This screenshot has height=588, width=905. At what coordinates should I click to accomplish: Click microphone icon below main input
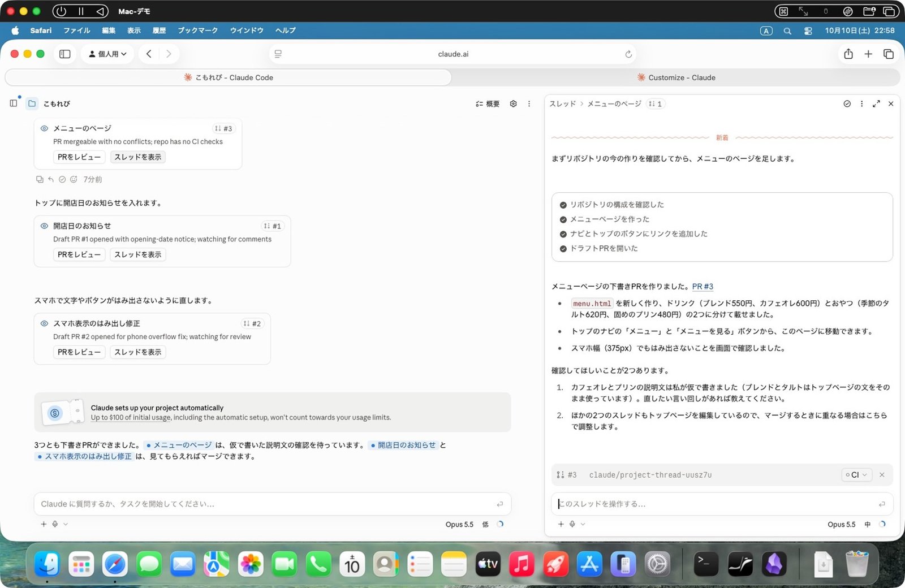coord(55,524)
